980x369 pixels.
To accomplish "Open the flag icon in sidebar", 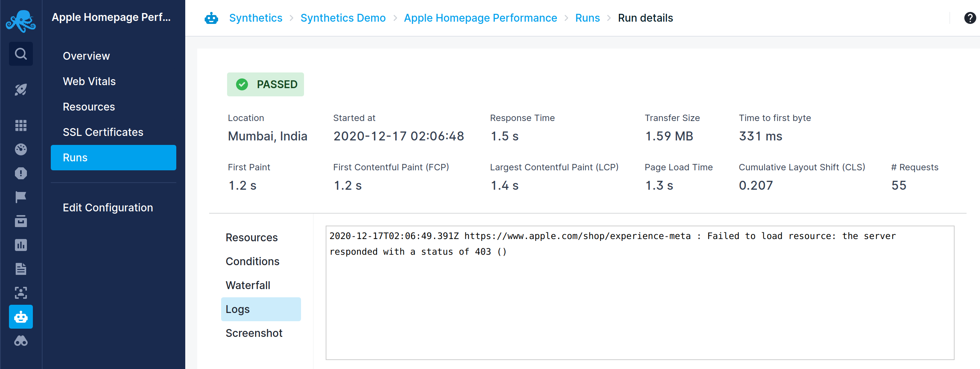I will pyautogui.click(x=21, y=197).
